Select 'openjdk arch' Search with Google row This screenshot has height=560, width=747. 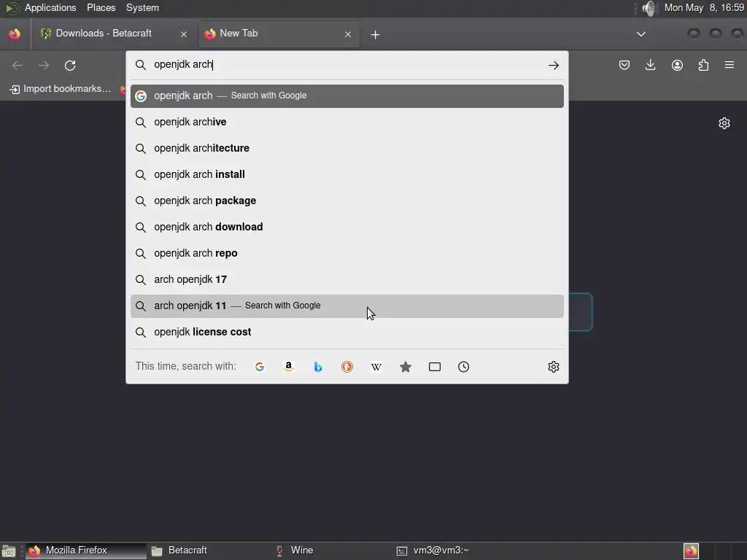(x=347, y=96)
